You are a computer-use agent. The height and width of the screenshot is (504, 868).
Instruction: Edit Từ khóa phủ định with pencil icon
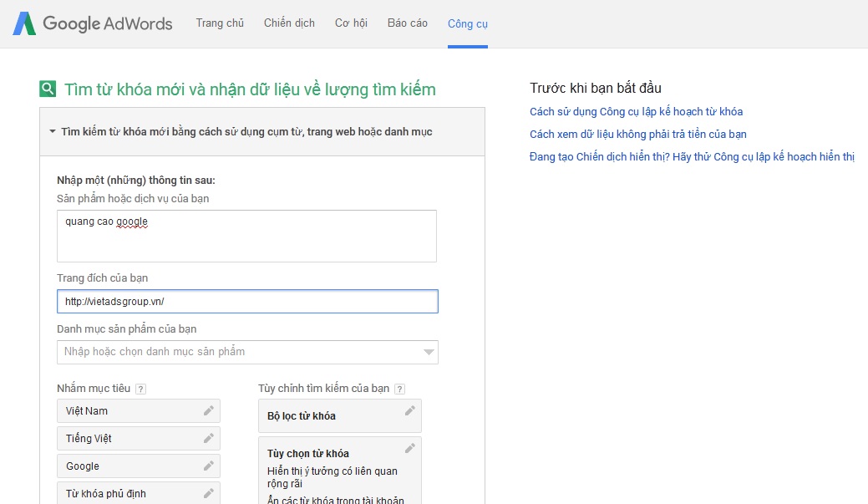pyautogui.click(x=208, y=493)
